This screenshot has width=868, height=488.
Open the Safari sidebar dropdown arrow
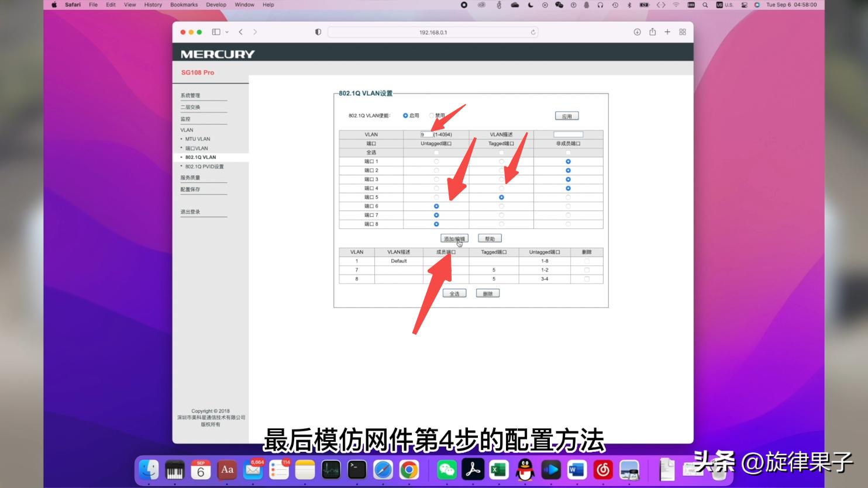coord(228,32)
